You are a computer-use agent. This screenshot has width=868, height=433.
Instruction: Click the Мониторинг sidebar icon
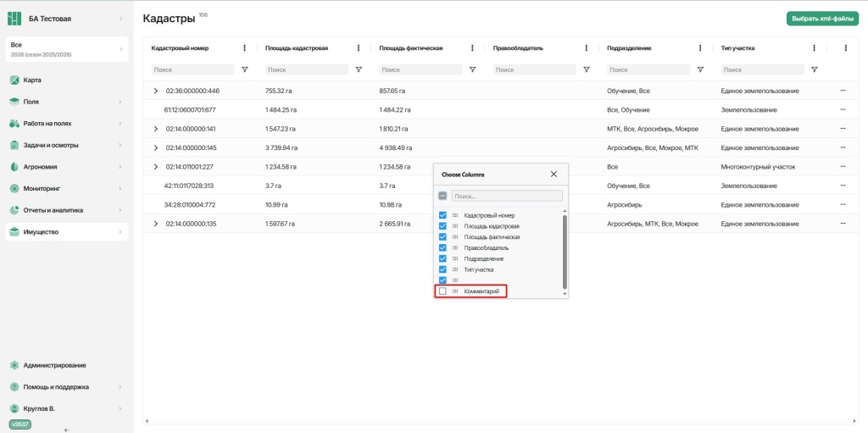(14, 189)
